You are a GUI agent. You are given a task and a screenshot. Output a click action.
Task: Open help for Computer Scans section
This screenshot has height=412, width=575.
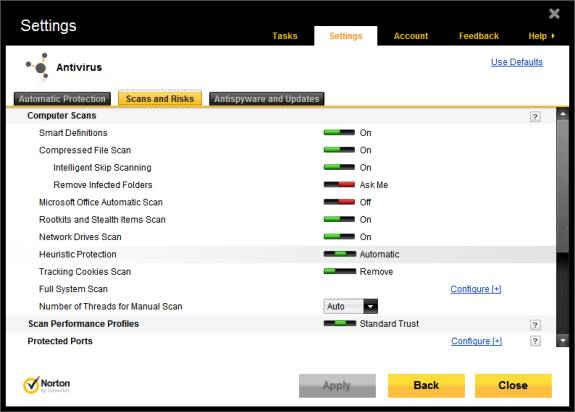[x=535, y=117]
